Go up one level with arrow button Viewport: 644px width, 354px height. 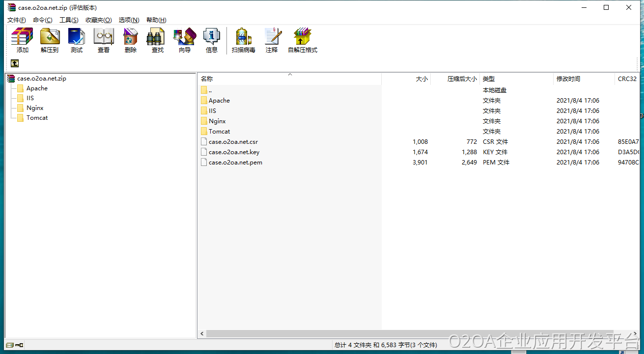coord(15,63)
